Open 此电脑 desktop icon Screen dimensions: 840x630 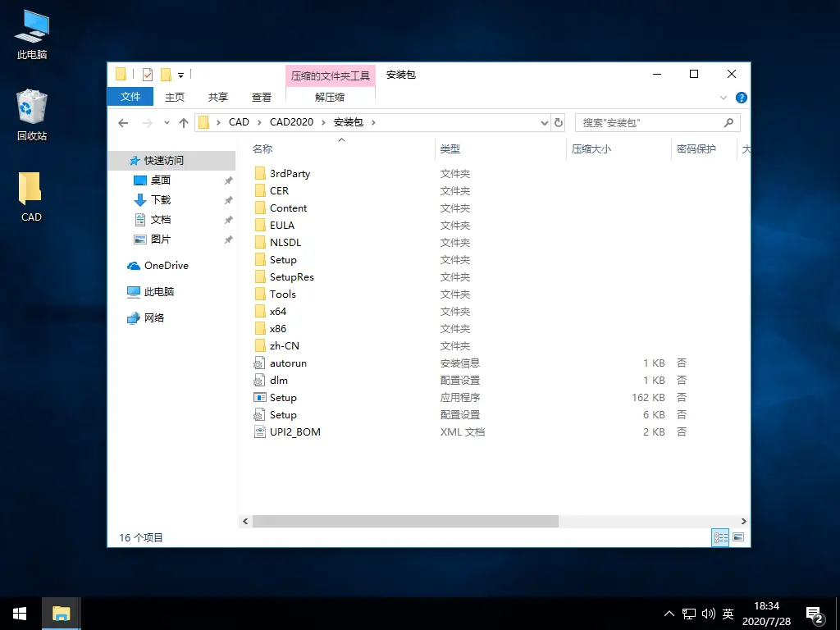point(32,34)
